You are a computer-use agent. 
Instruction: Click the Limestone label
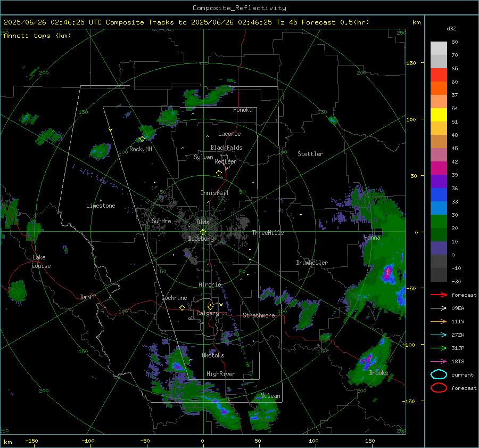coord(101,206)
